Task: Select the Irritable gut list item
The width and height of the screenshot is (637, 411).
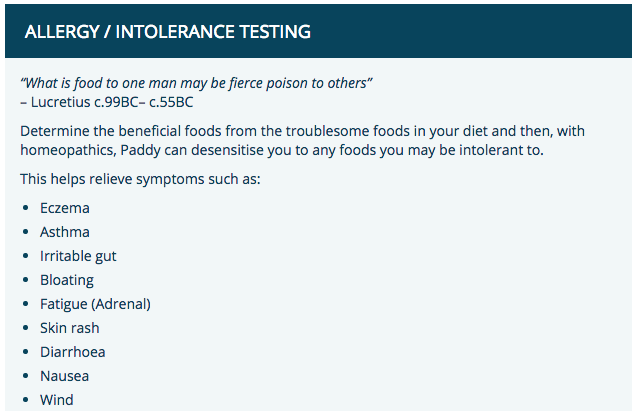Action: [78, 256]
